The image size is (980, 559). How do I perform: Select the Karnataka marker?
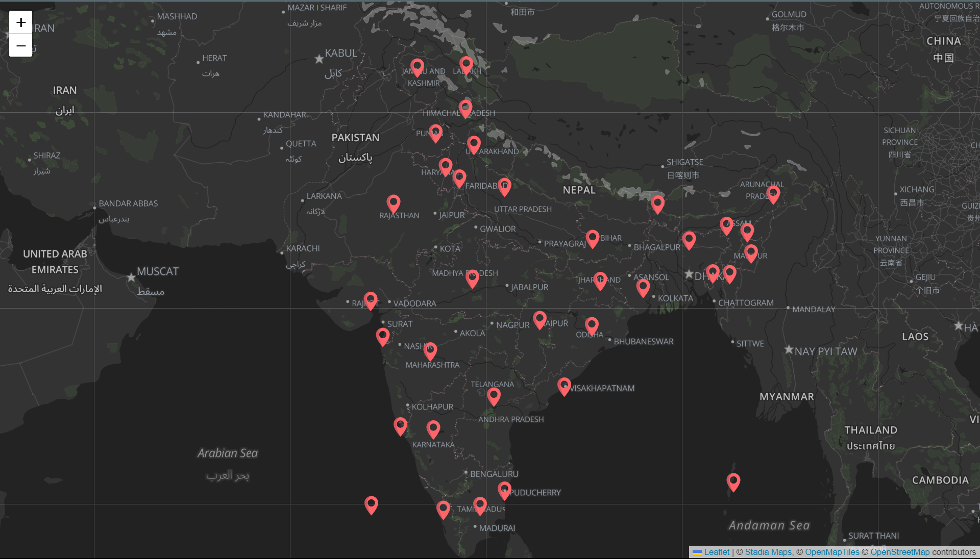point(433,428)
